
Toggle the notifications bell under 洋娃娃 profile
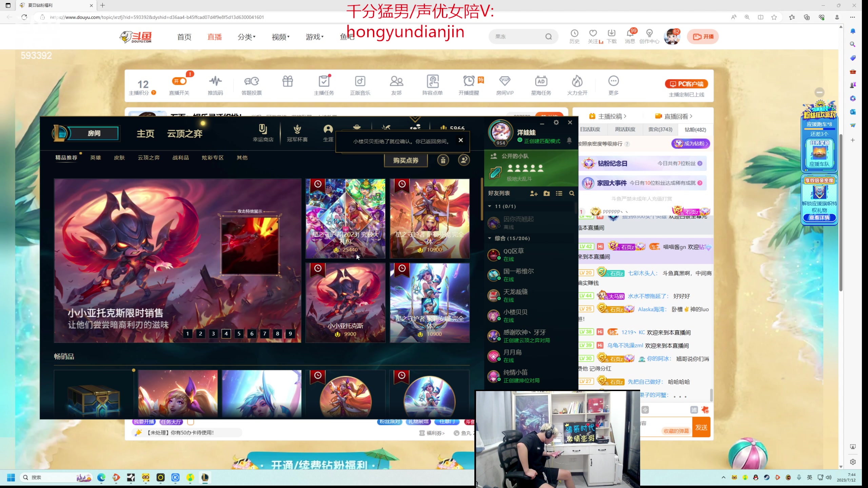569,140
